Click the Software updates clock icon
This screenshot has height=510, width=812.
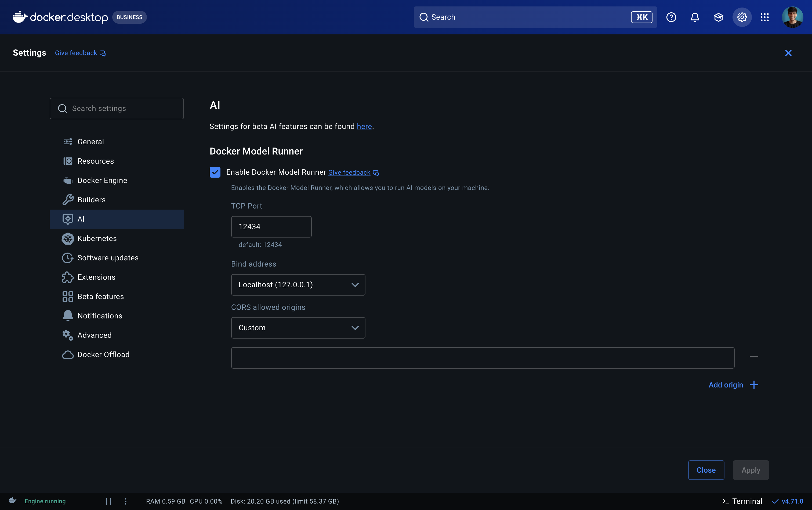(x=68, y=258)
